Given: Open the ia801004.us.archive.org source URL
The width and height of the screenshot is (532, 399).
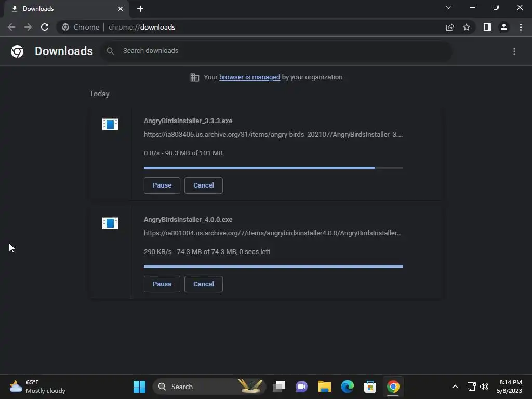Looking at the screenshot, I should pos(272,233).
